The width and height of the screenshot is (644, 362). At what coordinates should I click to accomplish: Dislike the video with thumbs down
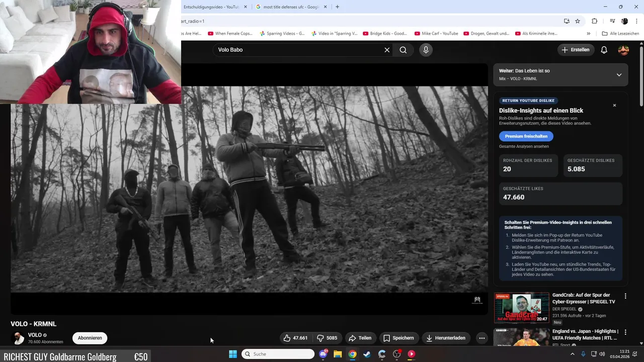[327, 338]
